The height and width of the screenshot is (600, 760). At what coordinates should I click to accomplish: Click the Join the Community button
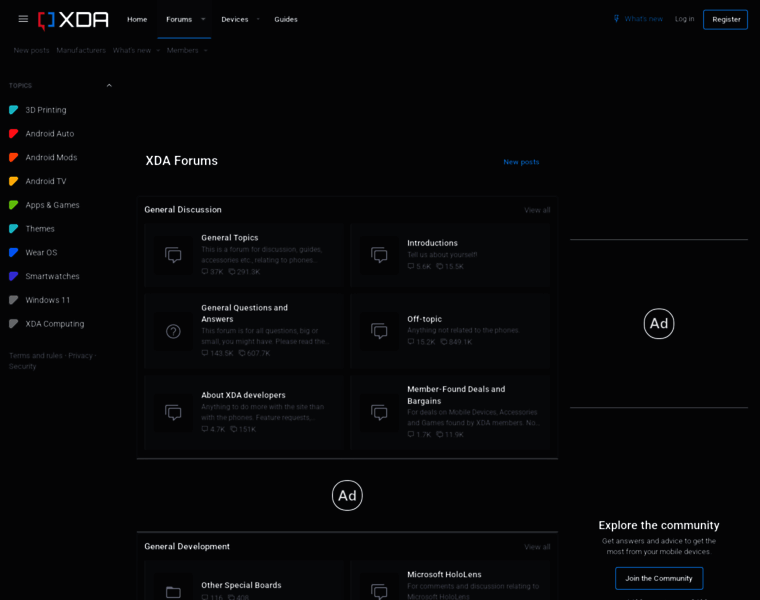coord(658,578)
